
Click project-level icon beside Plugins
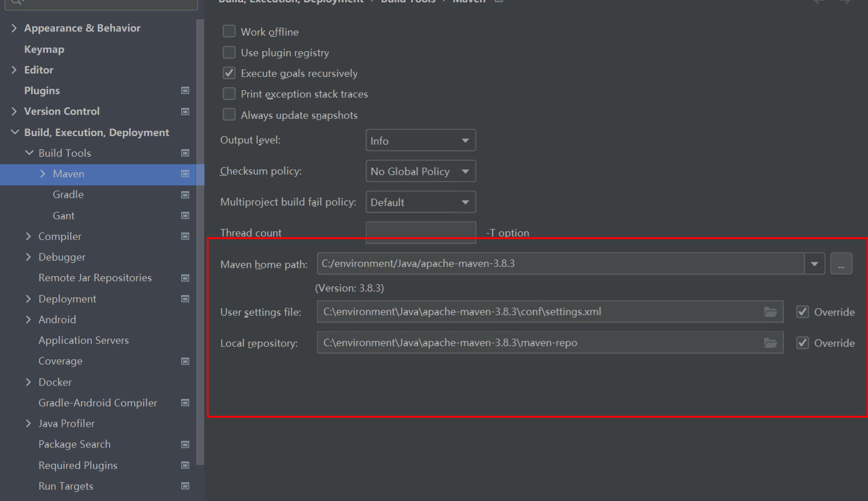tap(185, 91)
